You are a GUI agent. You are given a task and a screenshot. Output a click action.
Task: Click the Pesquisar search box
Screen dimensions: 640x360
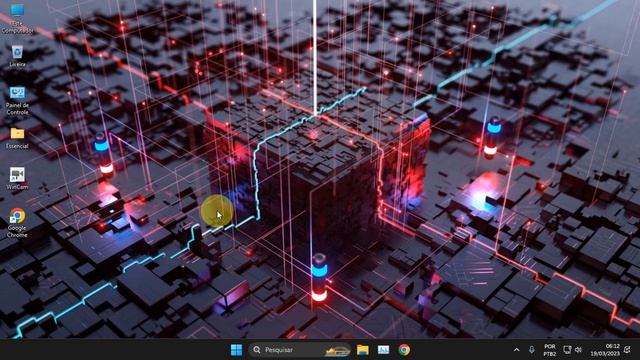[300, 350]
